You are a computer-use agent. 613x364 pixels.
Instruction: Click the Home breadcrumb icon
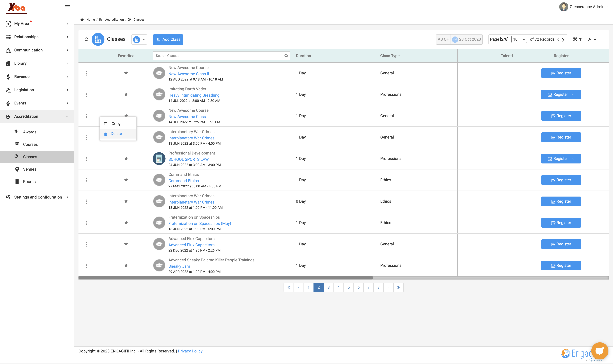pyautogui.click(x=82, y=20)
